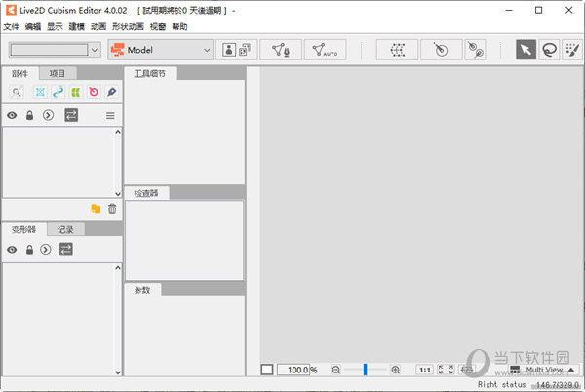This screenshot has width=585, height=392.
Task: Click the trash delete icon
Action: pos(112,208)
